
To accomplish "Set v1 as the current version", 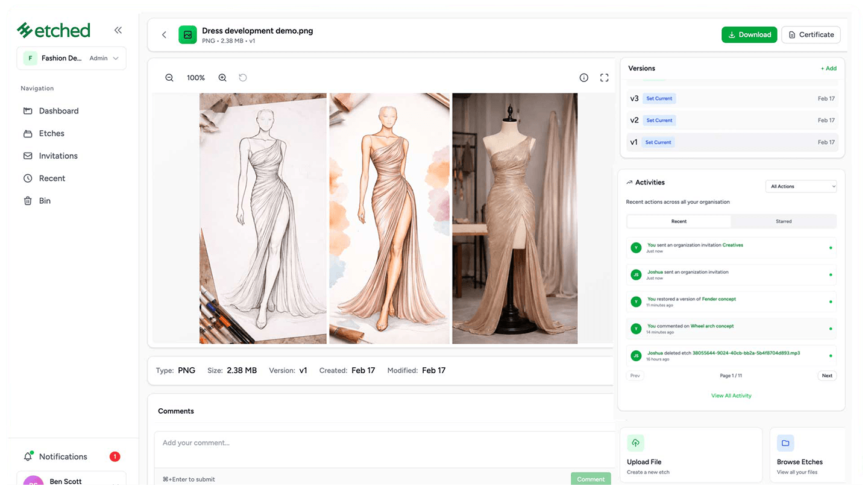I will click(x=658, y=142).
